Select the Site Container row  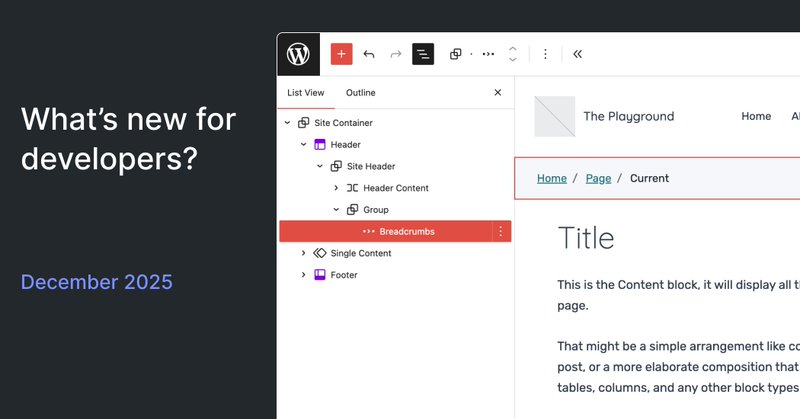pos(395,122)
